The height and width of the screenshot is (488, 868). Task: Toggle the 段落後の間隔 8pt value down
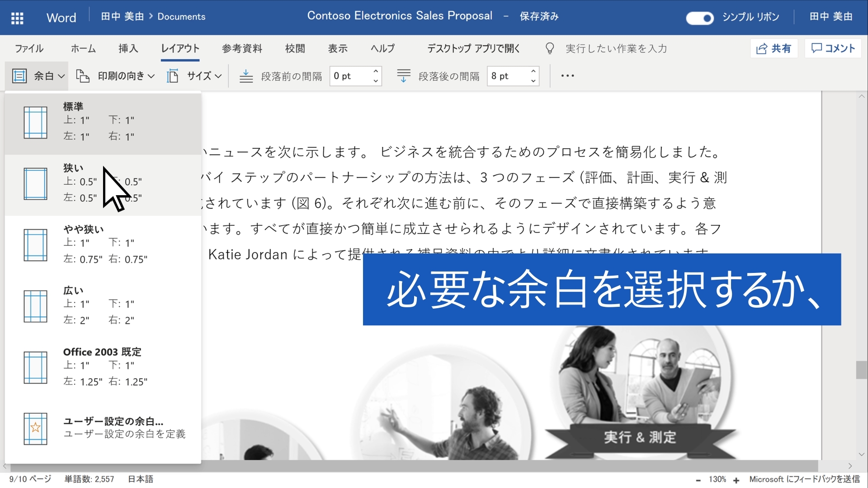coord(531,78)
